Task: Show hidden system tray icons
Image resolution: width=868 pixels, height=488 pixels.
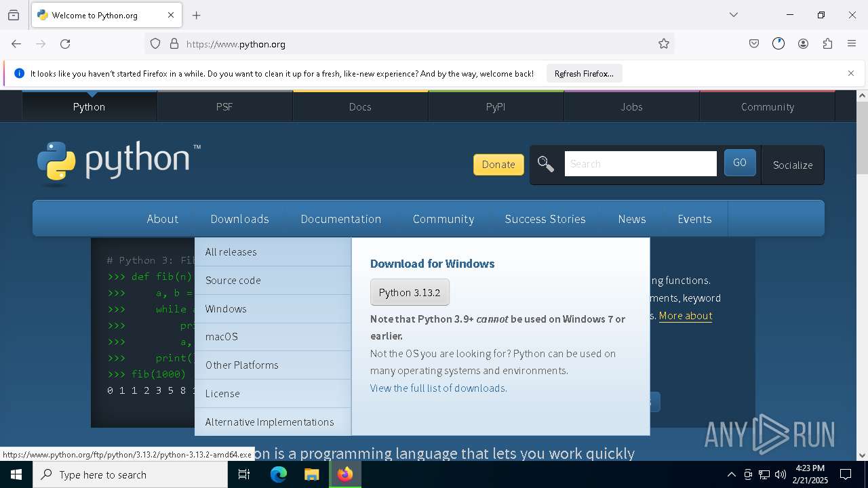Action: (732, 474)
